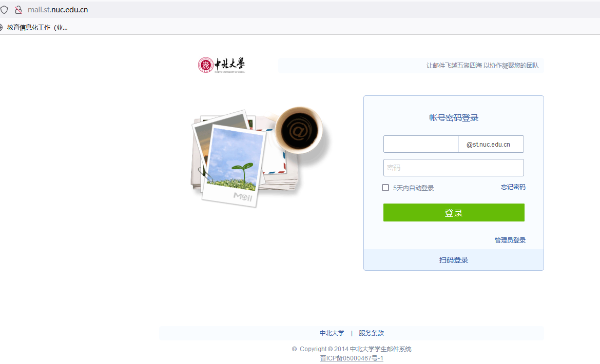Click the 密码 password field
The width and height of the screenshot is (600, 364).
(453, 168)
